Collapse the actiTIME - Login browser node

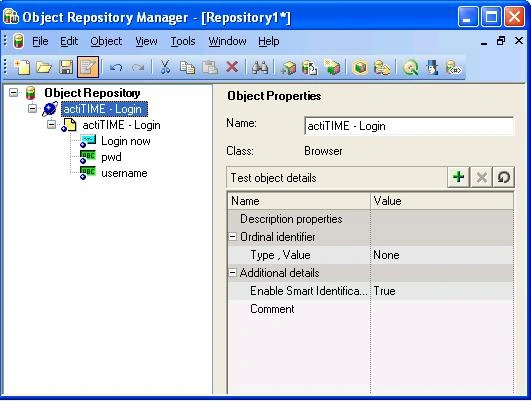[33, 108]
